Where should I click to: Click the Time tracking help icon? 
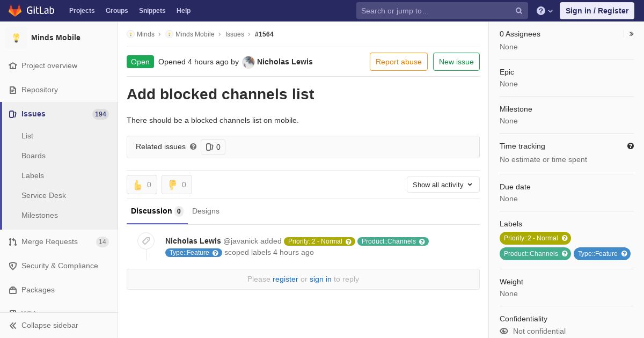point(631,146)
